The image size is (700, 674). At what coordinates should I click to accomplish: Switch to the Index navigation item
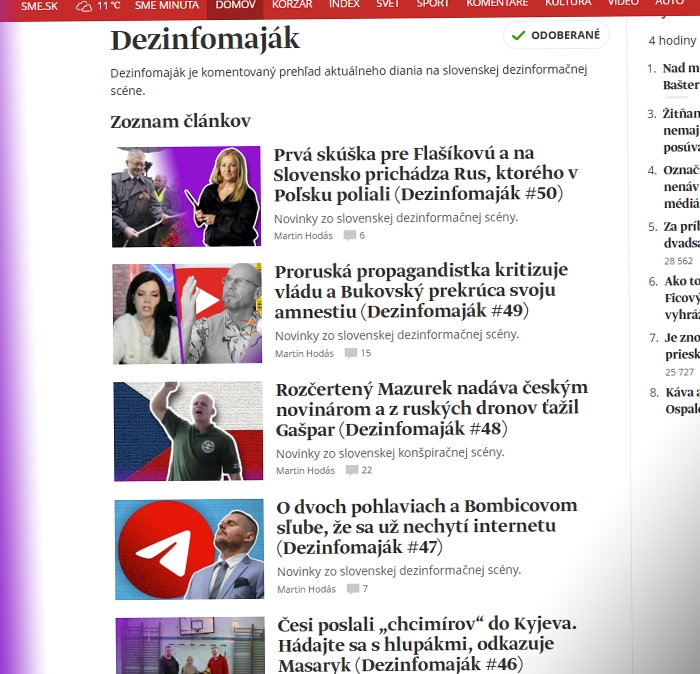344,5
